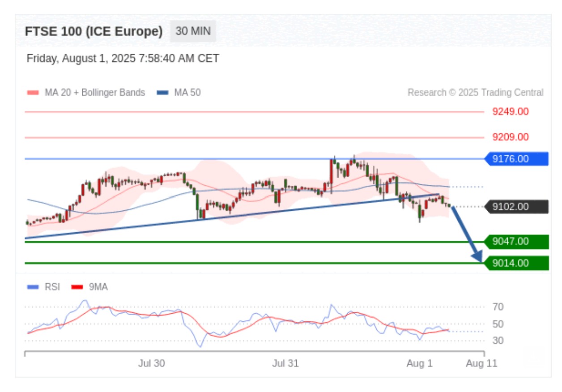This screenshot has height=392, width=562.
Task: Click the RSI 50 level label
Action: click(498, 324)
